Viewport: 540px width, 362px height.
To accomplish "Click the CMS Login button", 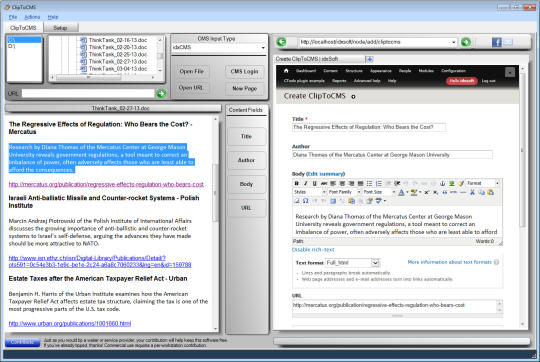I will (x=245, y=72).
